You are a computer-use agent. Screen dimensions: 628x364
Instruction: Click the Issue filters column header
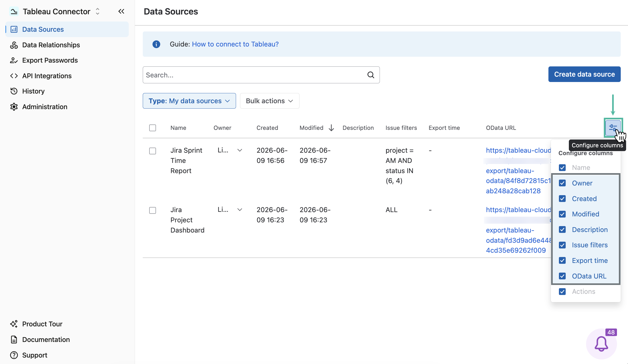coord(401,128)
